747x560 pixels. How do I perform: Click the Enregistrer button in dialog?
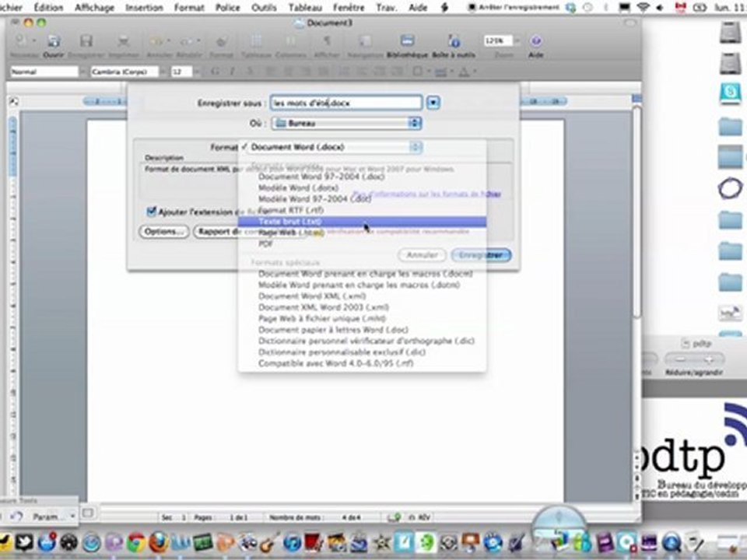coord(481,255)
